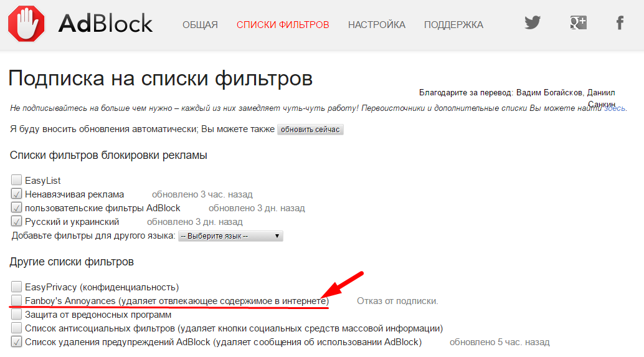The height and width of the screenshot is (357, 644).
Task: Uncheck the Русский и украинский checkbox
Action: (16, 221)
